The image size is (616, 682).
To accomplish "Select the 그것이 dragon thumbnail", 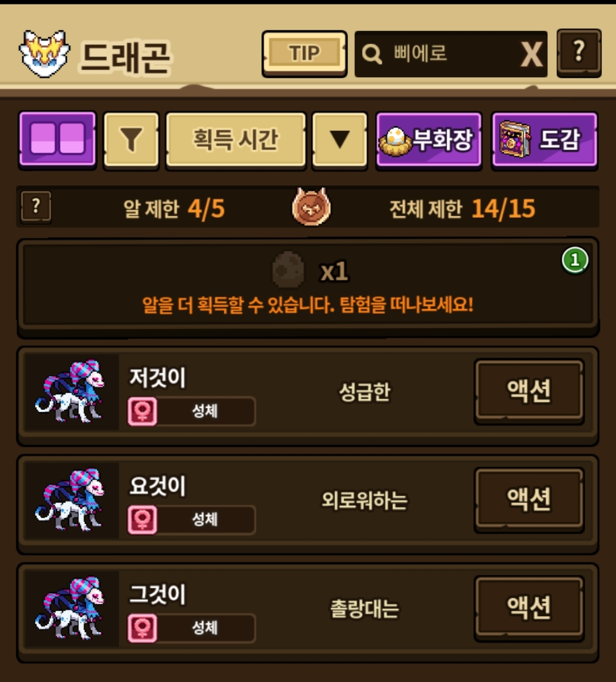I will point(70,608).
